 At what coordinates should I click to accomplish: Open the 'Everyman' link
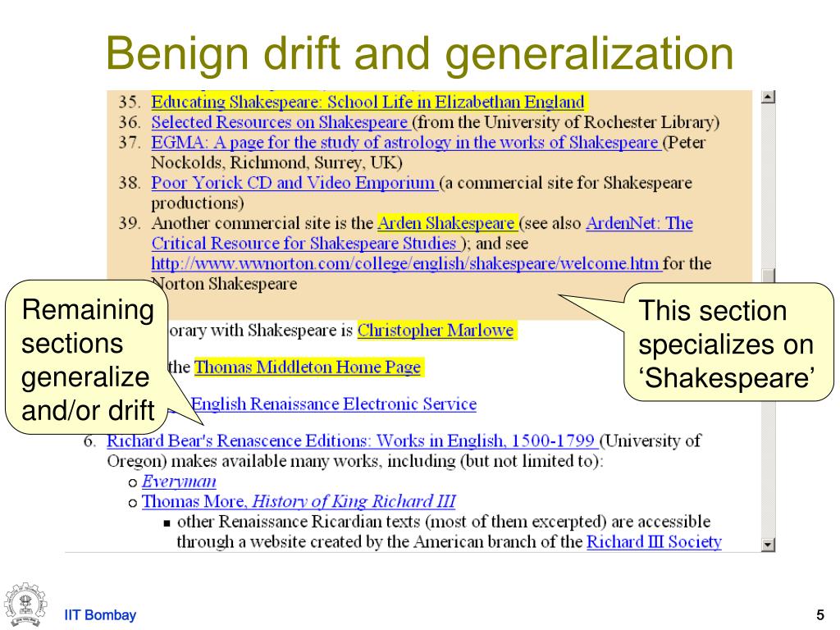click(179, 481)
